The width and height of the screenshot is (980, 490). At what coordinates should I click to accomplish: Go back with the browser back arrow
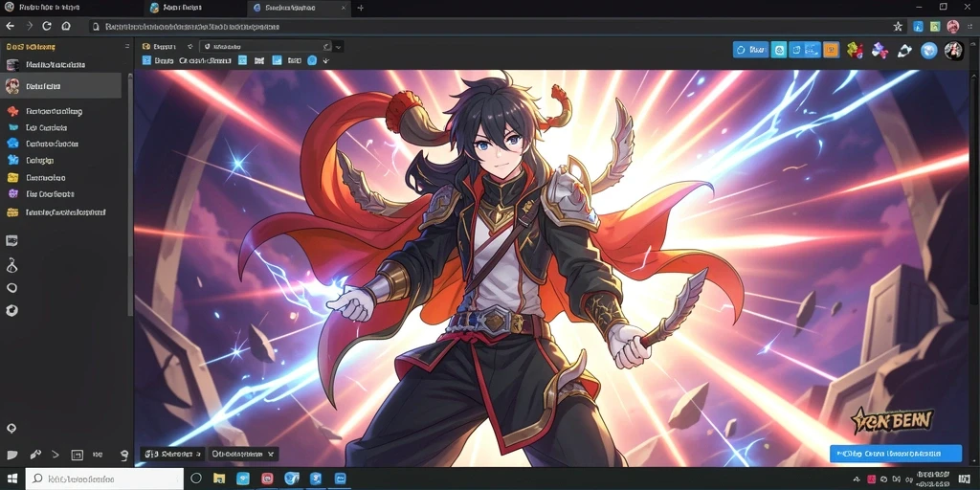pos(10,26)
